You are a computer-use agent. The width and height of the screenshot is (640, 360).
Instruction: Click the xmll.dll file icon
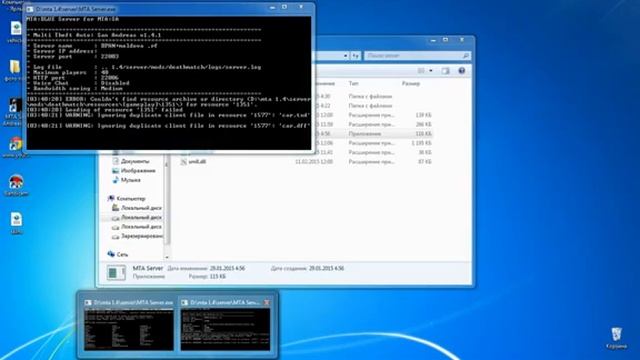pos(184,162)
